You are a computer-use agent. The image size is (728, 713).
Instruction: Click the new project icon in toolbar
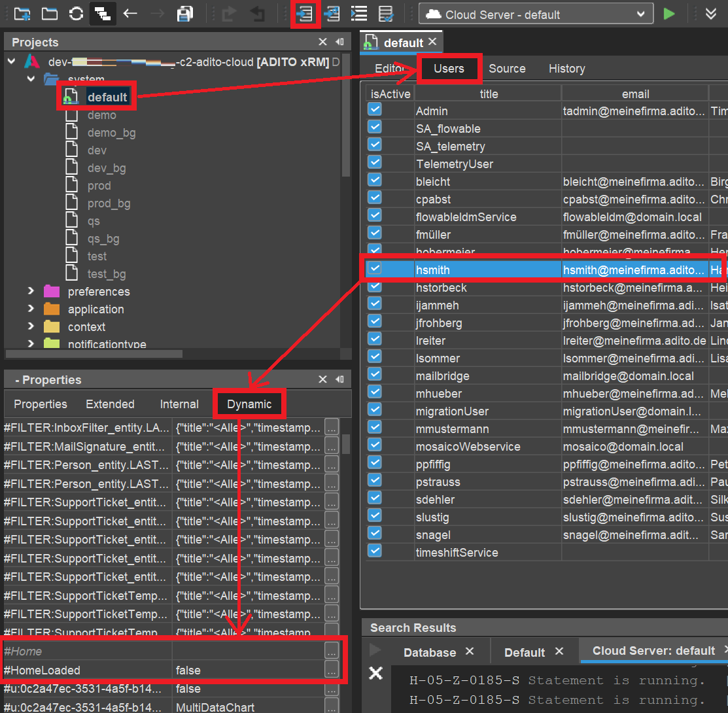[x=22, y=14]
